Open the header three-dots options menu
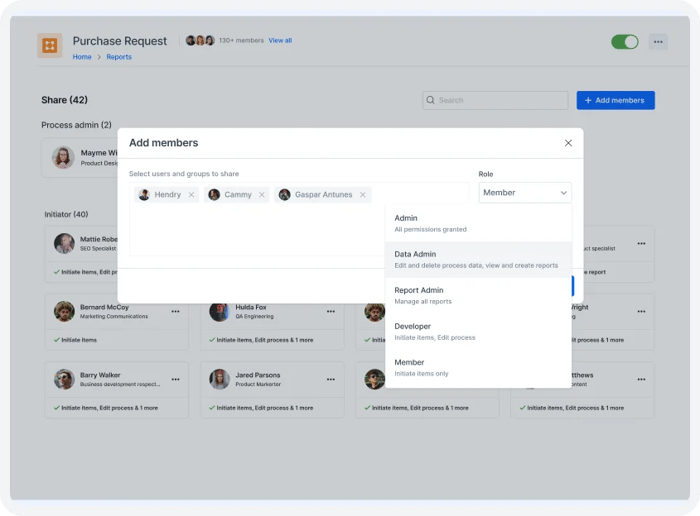 (658, 42)
